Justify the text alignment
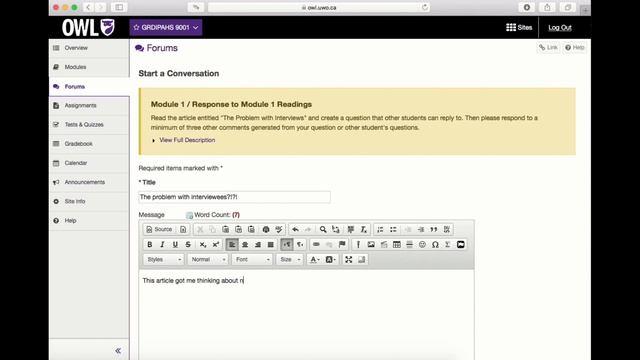The image size is (640, 360). click(x=270, y=244)
